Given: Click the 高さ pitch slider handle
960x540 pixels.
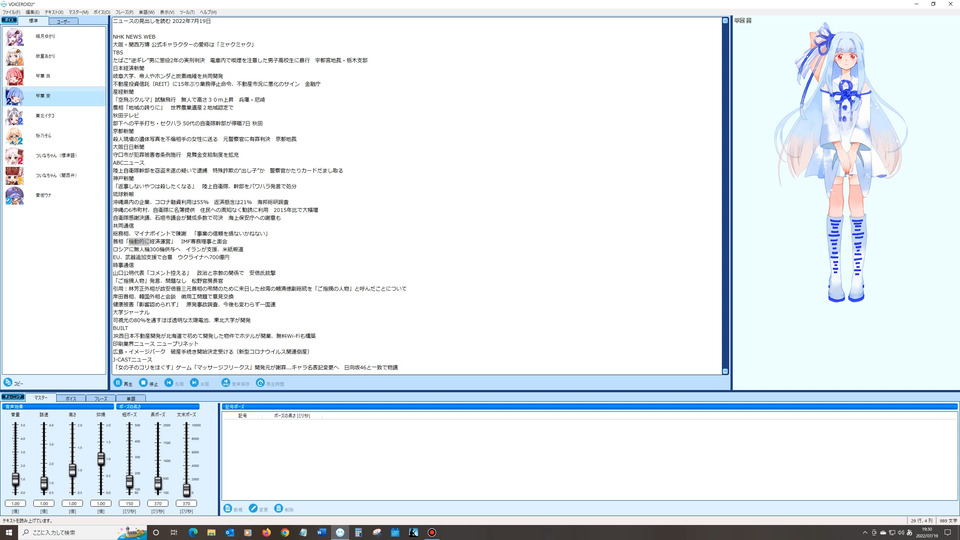Looking at the screenshot, I should coord(72,470).
